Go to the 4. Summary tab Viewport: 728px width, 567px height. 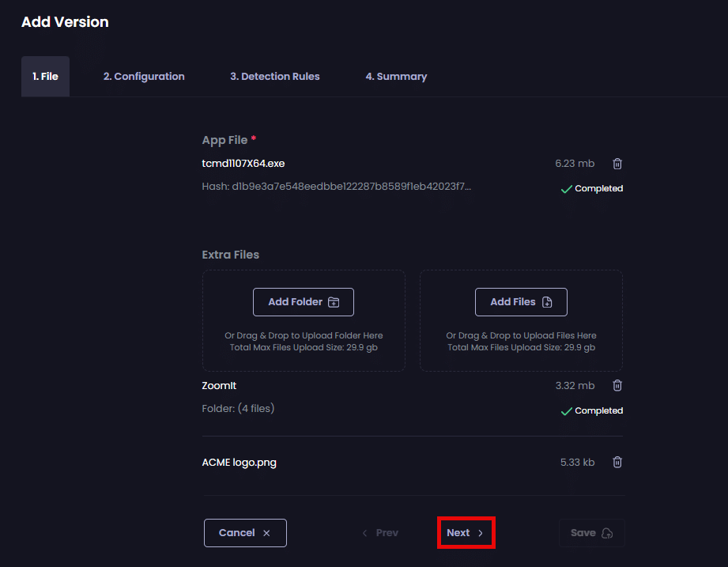pyautogui.click(x=396, y=77)
